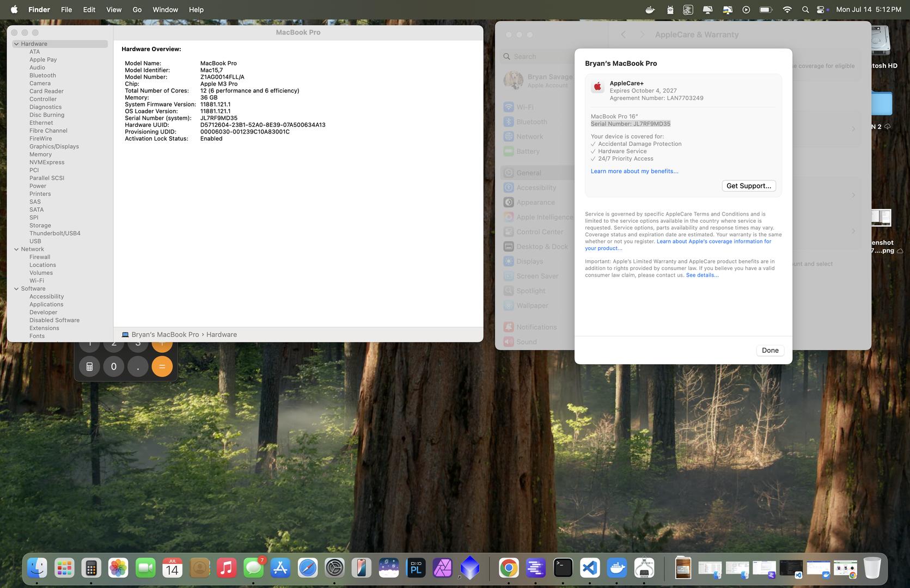The height and width of the screenshot is (588, 910).
Task: Click Agreement Number: LAN7703249 text
Action: (x=656, y=98)
